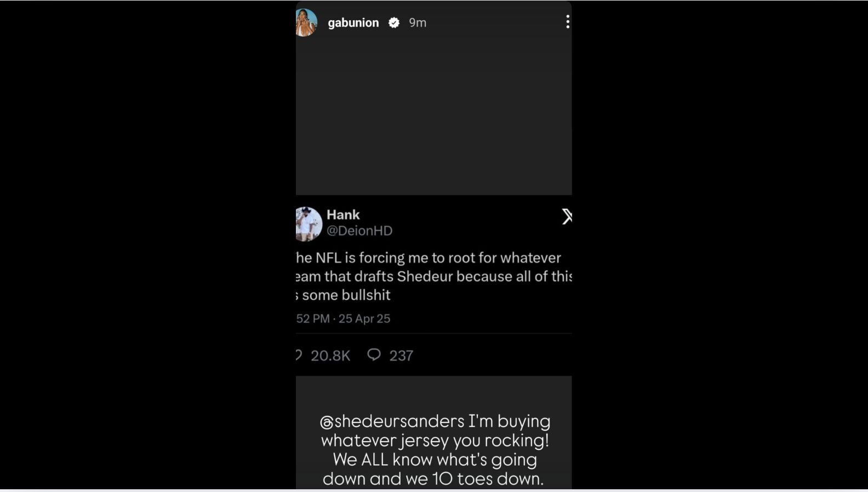Screen dimensions: 868x492
Task: Click the Threads icon before shedeursanders
Action: click(327, 422)
